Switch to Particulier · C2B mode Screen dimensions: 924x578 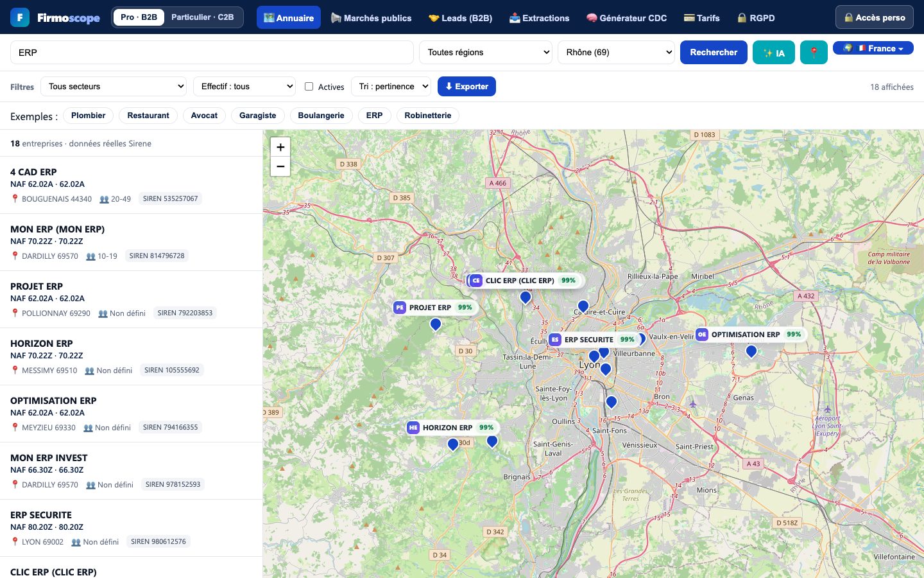[203, 17]
